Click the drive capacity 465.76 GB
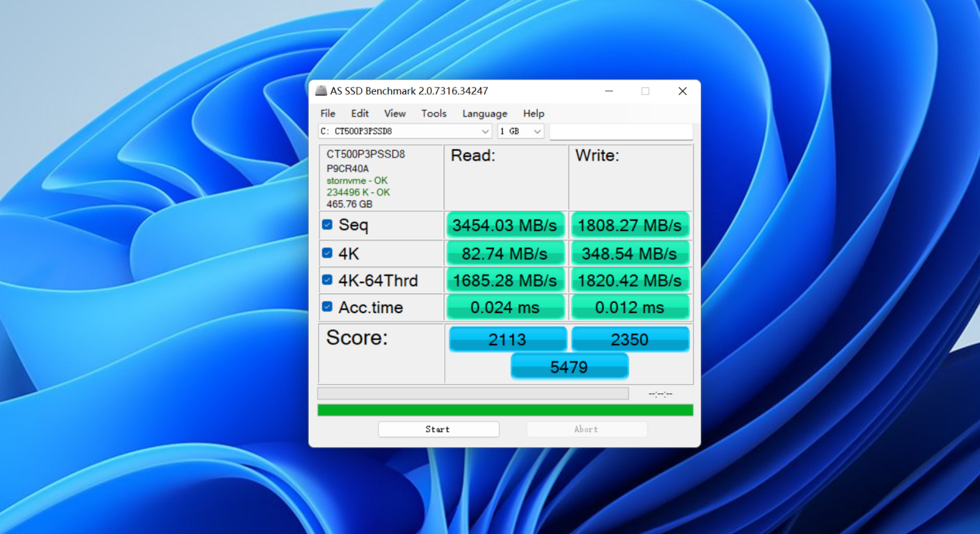This screenshot has width=980, height=534. coord(350,204)
